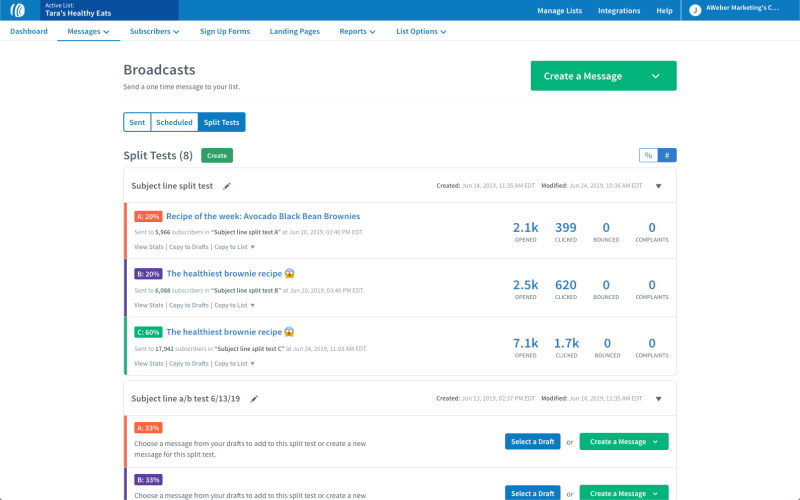Edit name of Subject line a/b test 6/13/19
800x500 pixels.
pyautogui.click(x=254, y=399)
